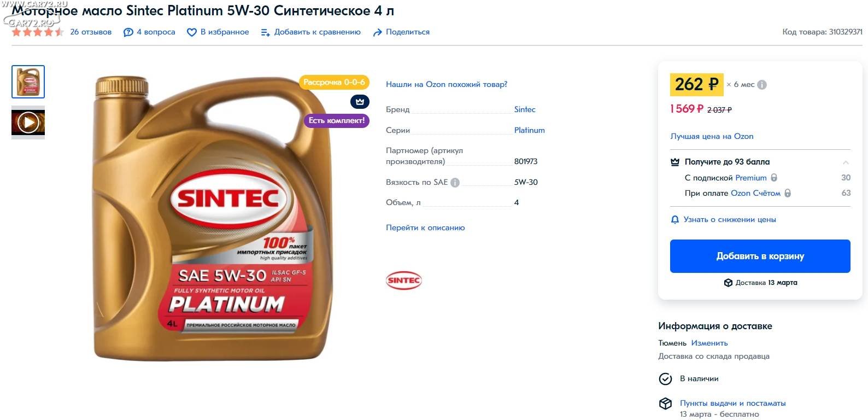868x420 pixels.
Task: Click the info icon beside Вязкость по SAE
Action: [x=455, y=183]
